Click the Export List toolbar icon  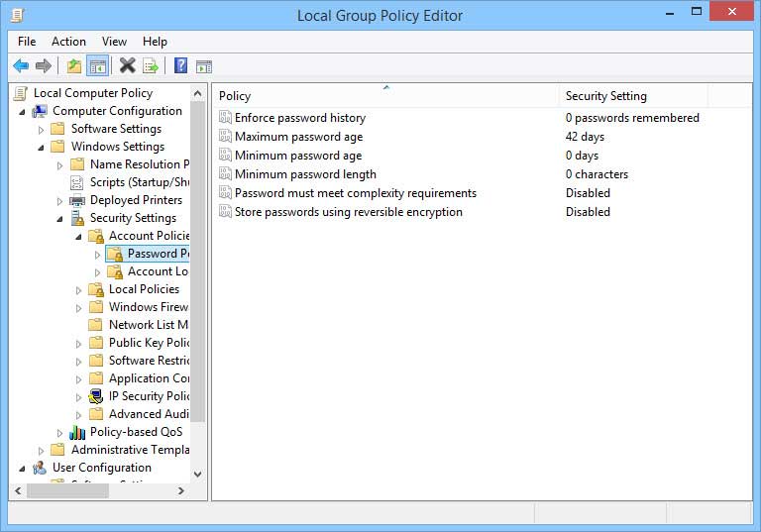coord(151,66)
